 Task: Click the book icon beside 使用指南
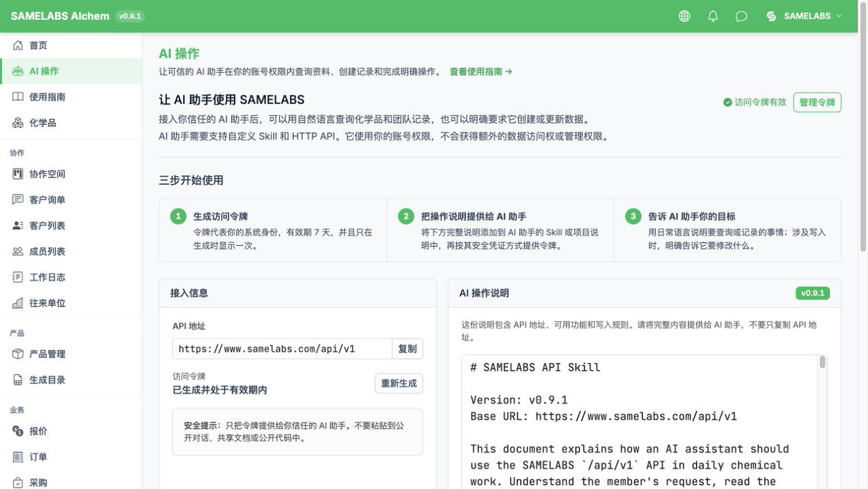[x=18, y=97]
